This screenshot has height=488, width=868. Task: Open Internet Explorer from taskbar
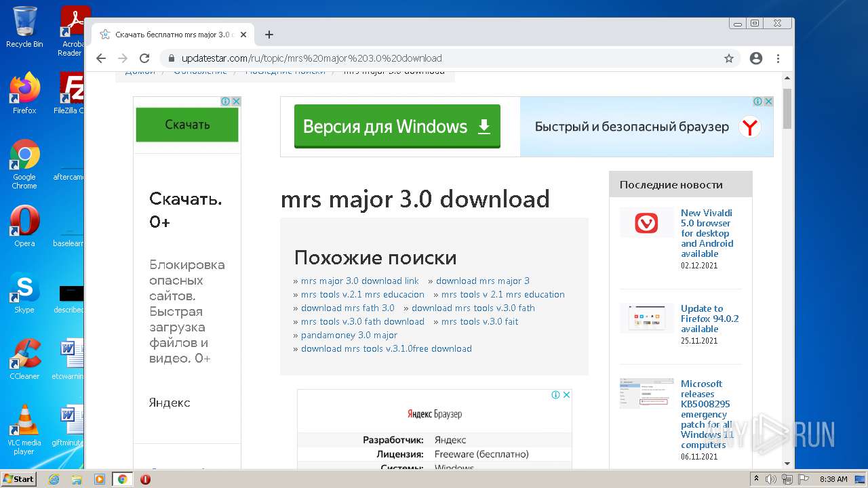[x=54, y=479]
